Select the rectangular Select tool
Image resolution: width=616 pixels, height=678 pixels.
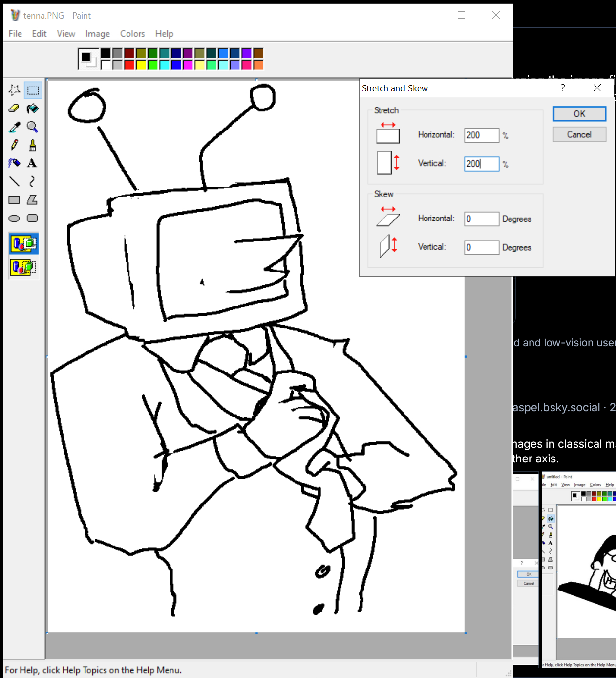[33, 90]
